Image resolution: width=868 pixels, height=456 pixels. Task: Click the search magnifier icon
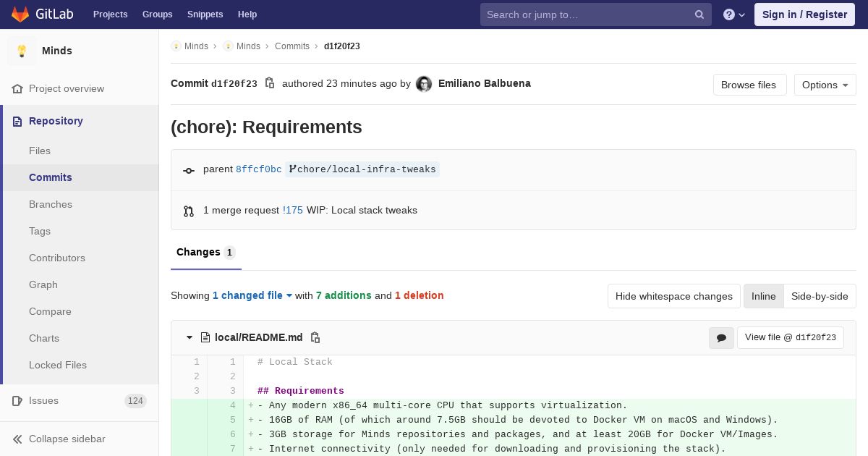coord(699,14)
